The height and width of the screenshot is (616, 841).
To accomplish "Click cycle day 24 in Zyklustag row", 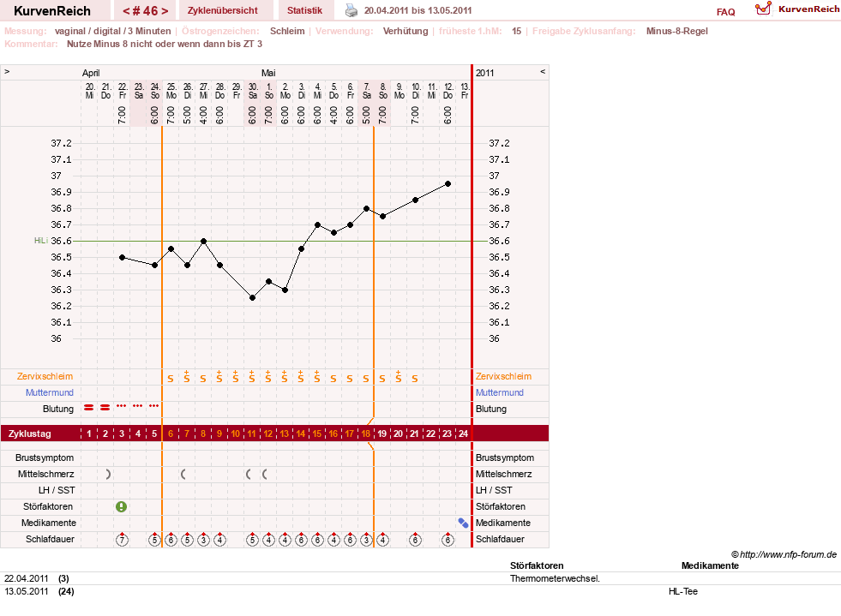I will click(x=464, y=434).
